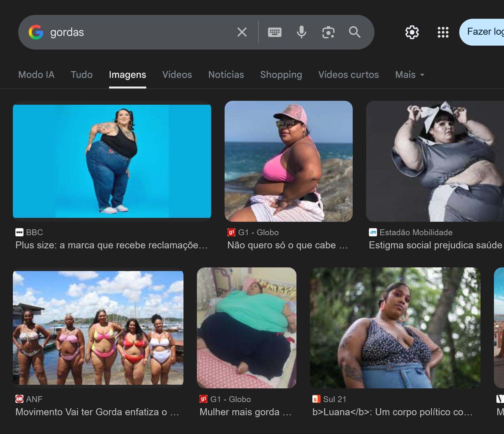The width and height of the screenshot is (504, 434).
Task: Switch to the Vídeos tab
Action: 177,75
